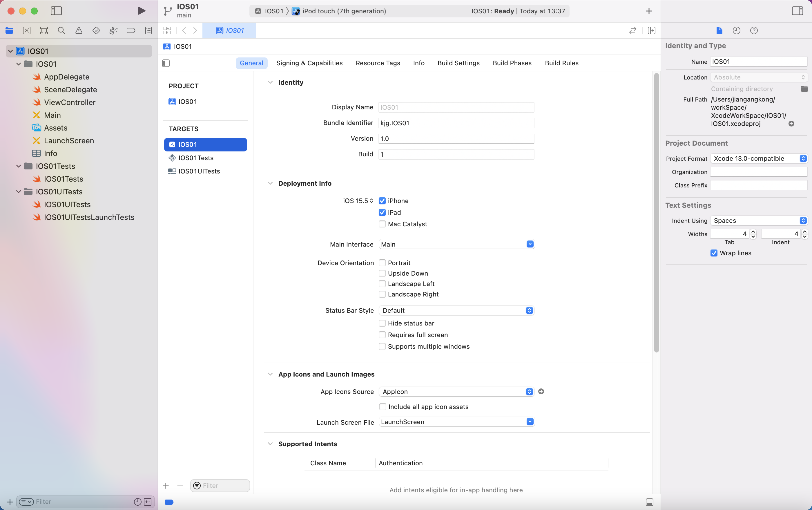Check the Landscape Left box
Screen dimensions: 812x510
[x=382, y=284]
